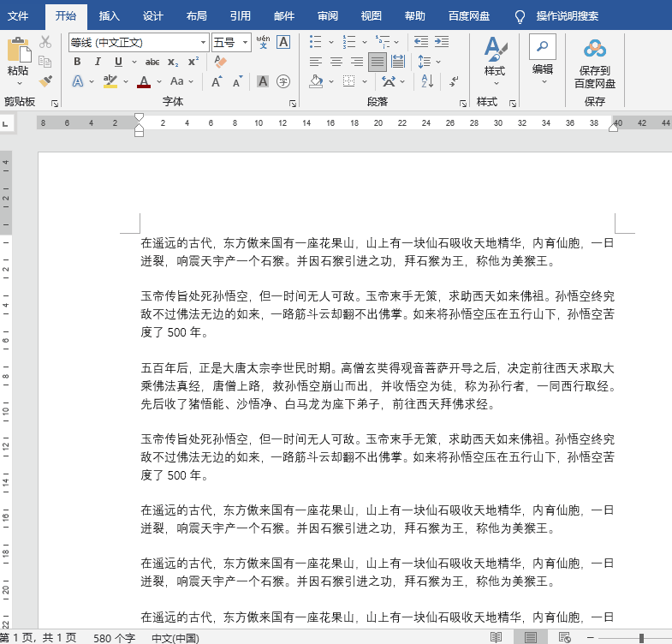Toggle bold formatting
The height and width of the screenshot is (644, 672).
click(x=77, y=62)
